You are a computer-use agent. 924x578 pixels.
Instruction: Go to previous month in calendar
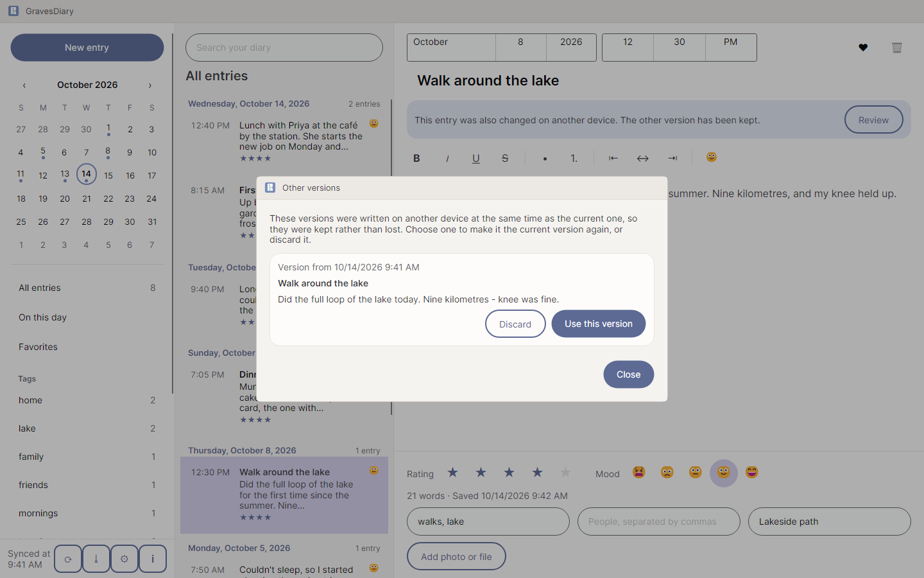[24, 85]
